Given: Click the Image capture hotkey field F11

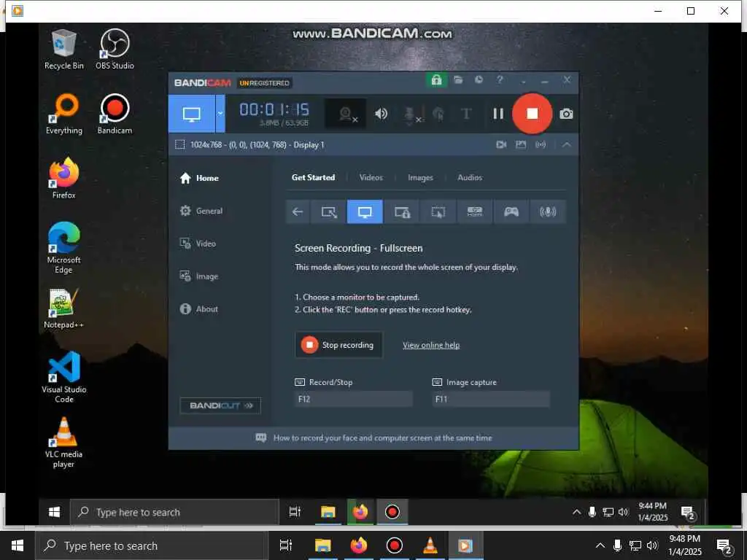Looking at the screenshot, I should [491, 399].
